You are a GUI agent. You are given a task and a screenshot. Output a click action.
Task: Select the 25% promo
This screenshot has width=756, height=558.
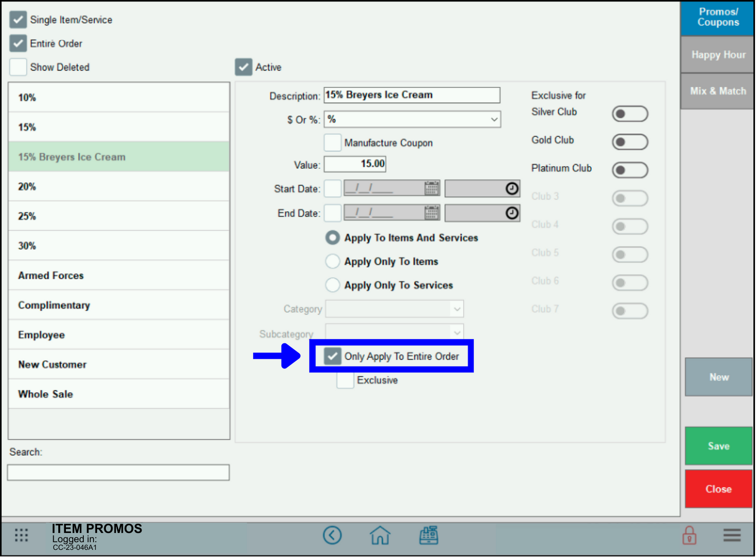tap(119, 216)
